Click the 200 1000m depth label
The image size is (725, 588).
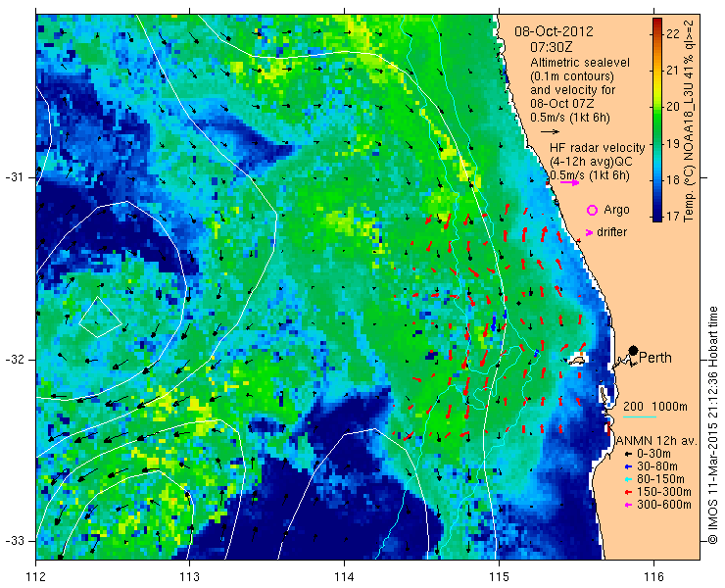pos(655,407)
